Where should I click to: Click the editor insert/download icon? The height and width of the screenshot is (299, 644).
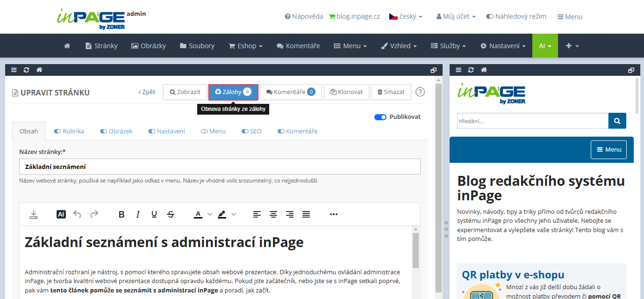click(x=33, y=214)
